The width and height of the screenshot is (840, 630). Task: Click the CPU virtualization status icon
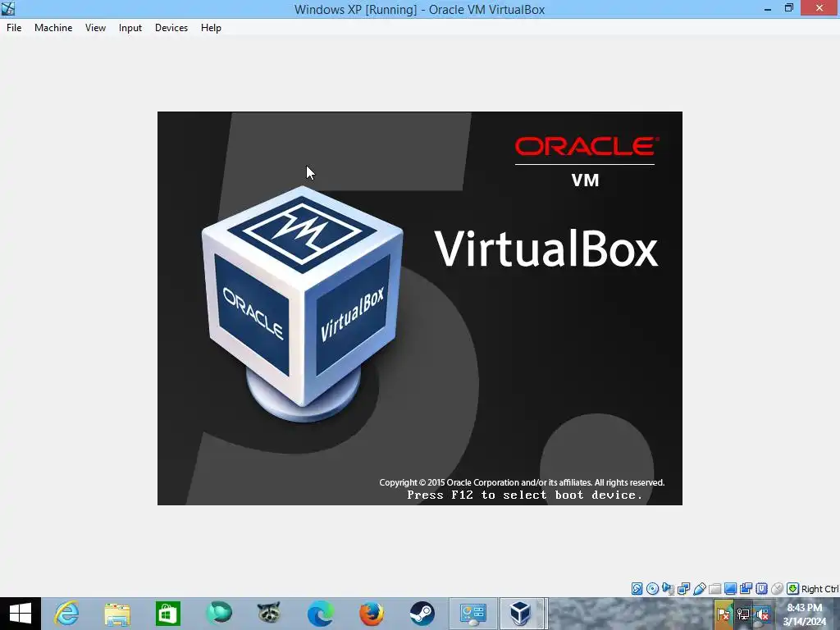pyautogui.click(x=761, y=589)
